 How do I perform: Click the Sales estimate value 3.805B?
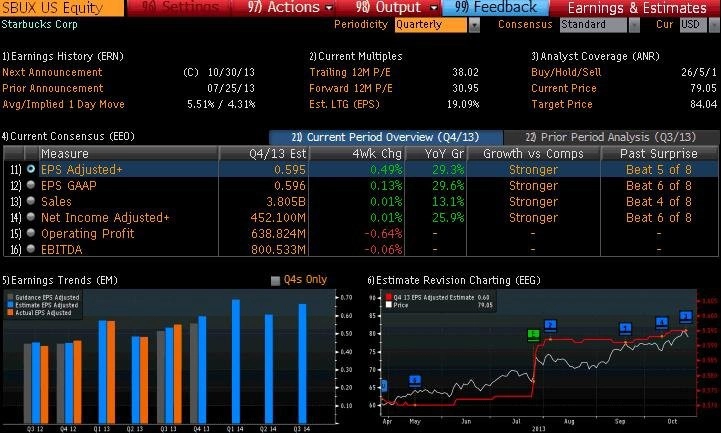[286, 202]
